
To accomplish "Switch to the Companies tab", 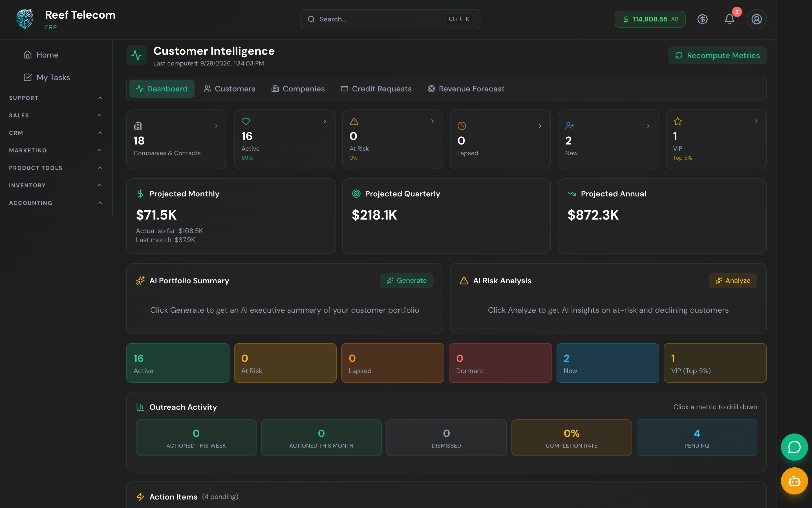I will [298, 89].
